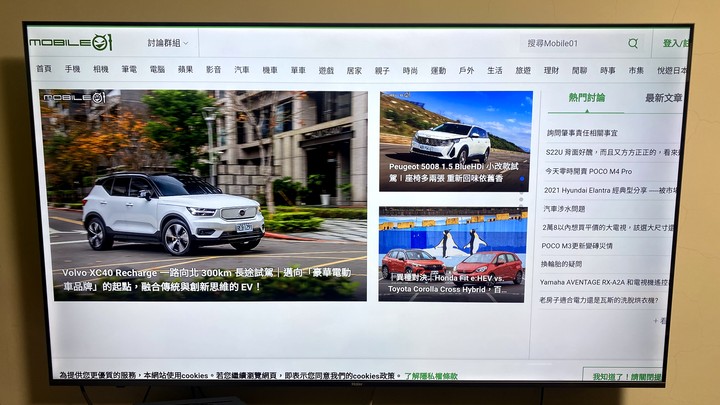Open the 旅遊 category
The image size is (720, 405).
[x=523, y=70]
